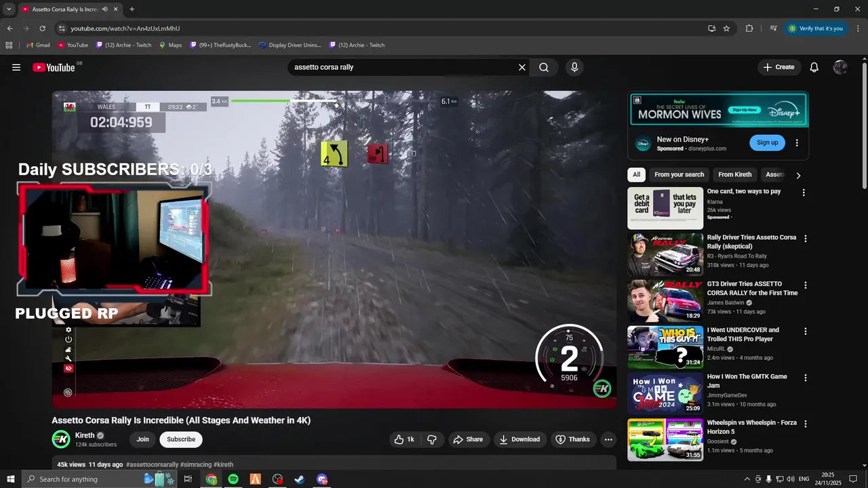Open Disney+ ad options menu

[797, 143]
